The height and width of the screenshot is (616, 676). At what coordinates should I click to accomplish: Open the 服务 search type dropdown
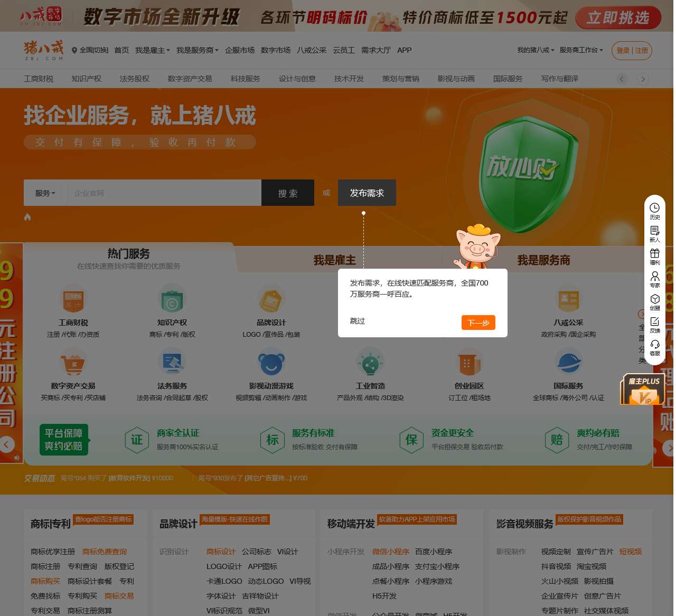[45, 193]
